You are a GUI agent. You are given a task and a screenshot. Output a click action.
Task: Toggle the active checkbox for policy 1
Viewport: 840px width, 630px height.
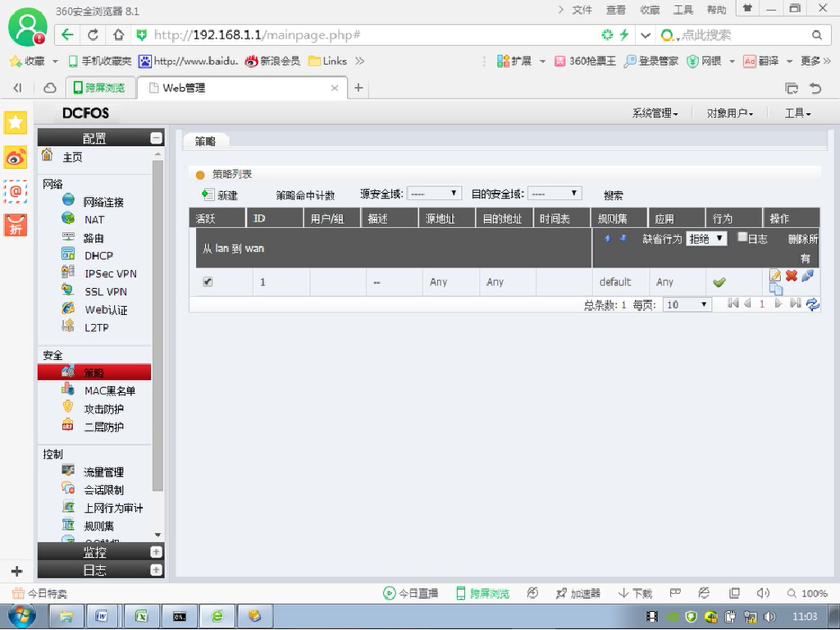pos(208,282)
